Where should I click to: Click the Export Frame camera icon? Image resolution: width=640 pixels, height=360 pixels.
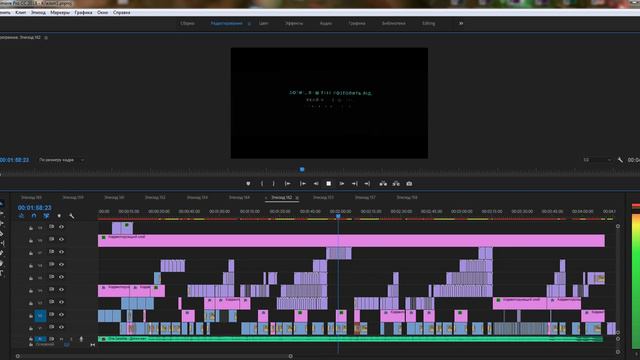(409, 184)
